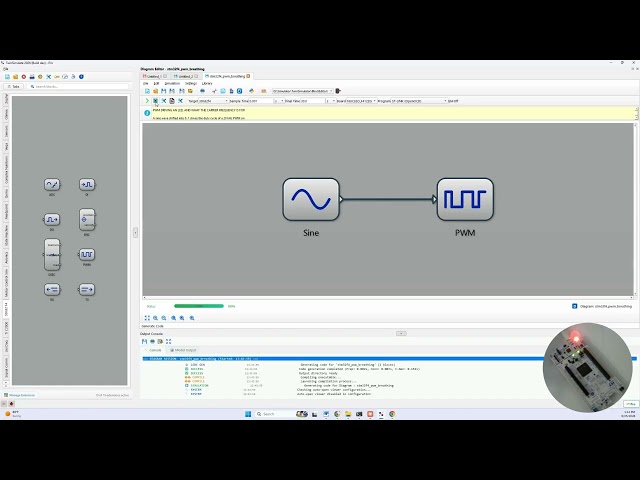Open the File menu in Diagram Editor
Screen dimensions: 640x480
146,83
